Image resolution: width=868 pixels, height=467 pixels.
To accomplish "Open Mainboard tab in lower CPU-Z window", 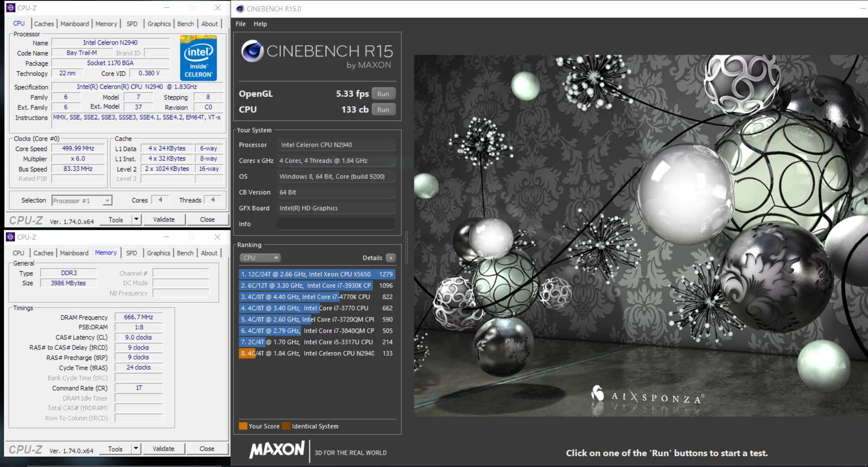I will [74, 253].
